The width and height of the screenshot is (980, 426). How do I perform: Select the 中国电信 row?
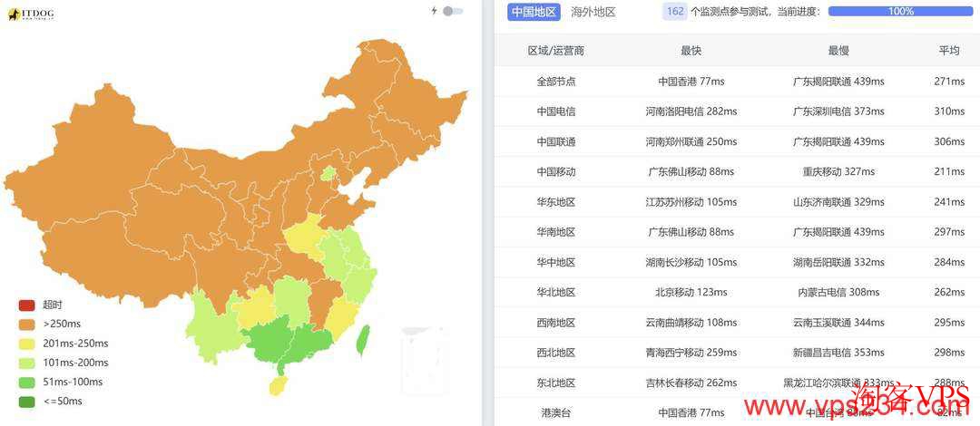tap(555, 111)
